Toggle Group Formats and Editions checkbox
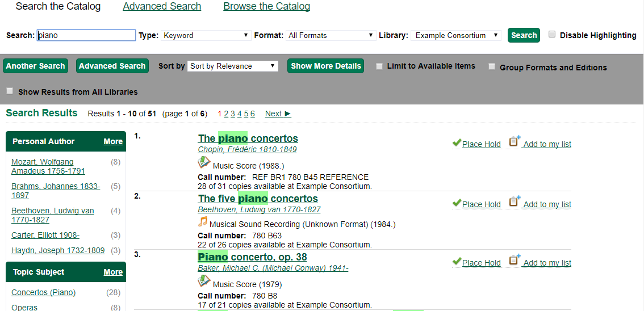 click(492, 66)
